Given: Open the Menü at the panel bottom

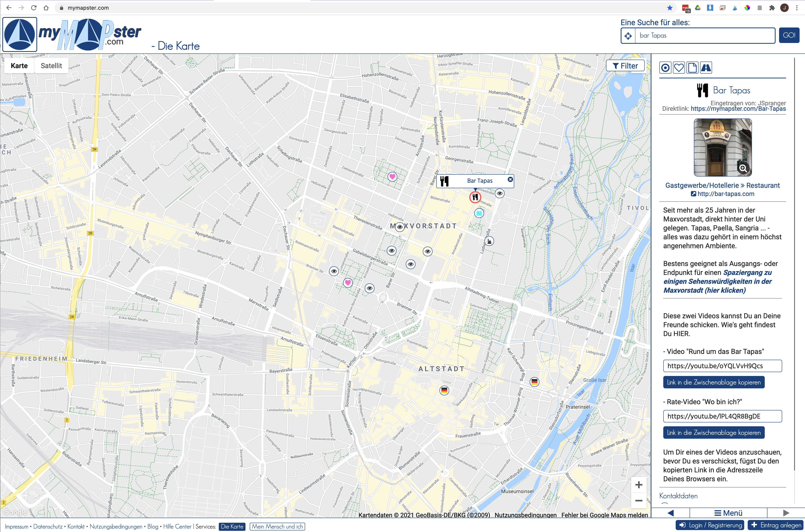Looking at the screenshot, I should (x=728, y=513).
